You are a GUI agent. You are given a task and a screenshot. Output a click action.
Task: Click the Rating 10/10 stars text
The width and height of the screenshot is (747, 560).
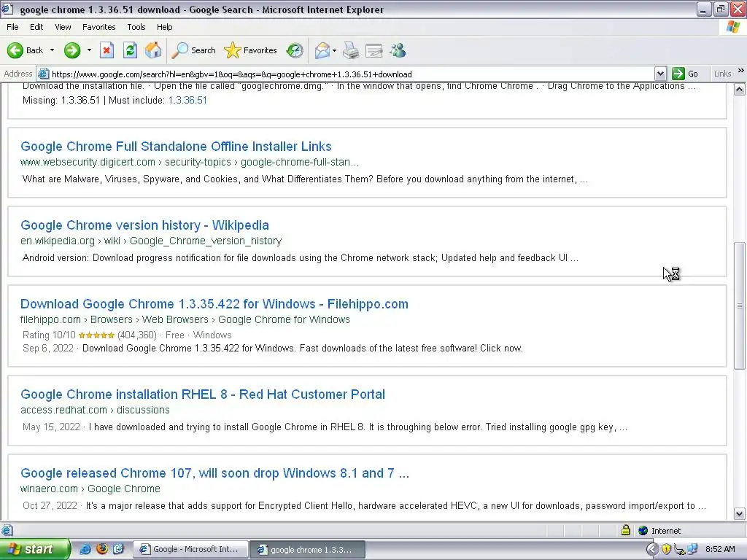[x=90, y=335]
